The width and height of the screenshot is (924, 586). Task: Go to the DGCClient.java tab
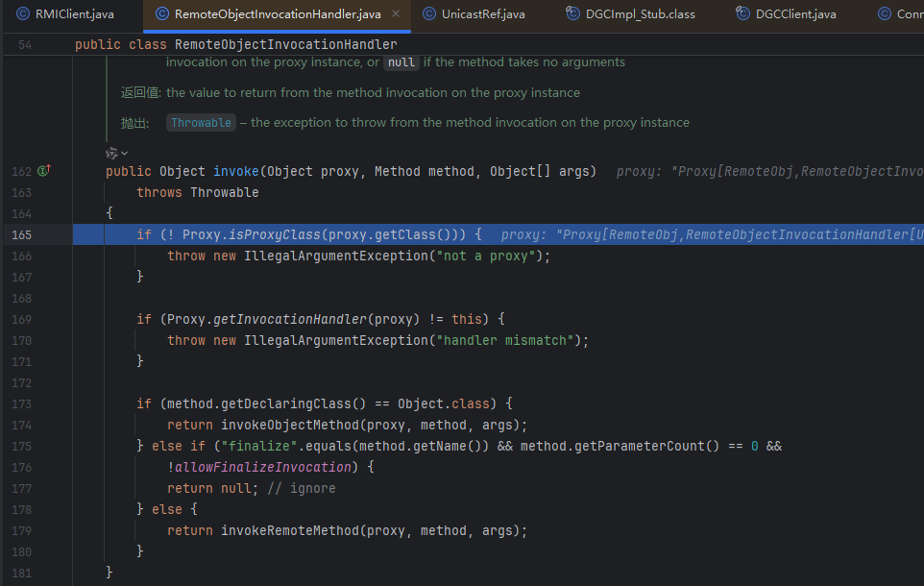tap(795, 14)
